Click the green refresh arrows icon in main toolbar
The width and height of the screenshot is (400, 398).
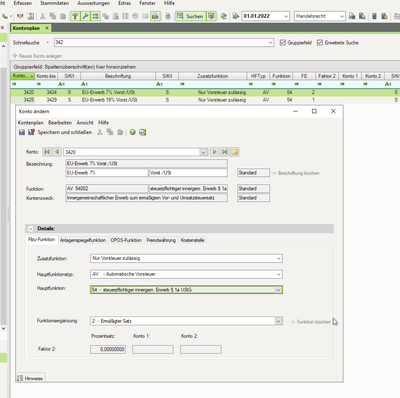tap(224, 16)
